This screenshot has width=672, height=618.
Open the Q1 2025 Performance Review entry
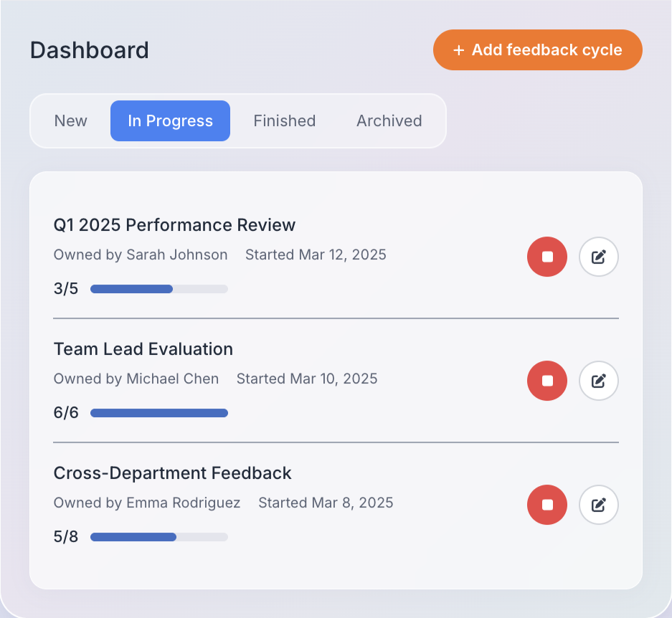point(174,224)
